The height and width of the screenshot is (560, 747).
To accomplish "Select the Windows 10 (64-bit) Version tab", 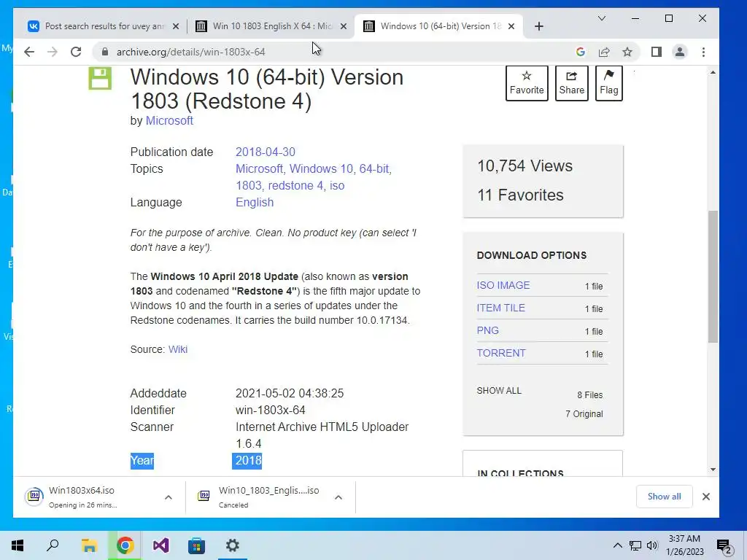I will [439, 26].
